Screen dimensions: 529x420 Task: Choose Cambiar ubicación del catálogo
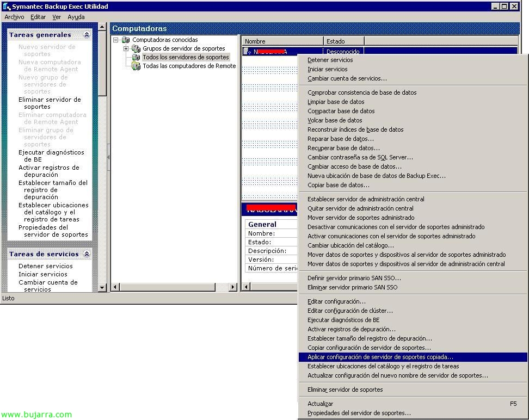[x=413, y=245]
